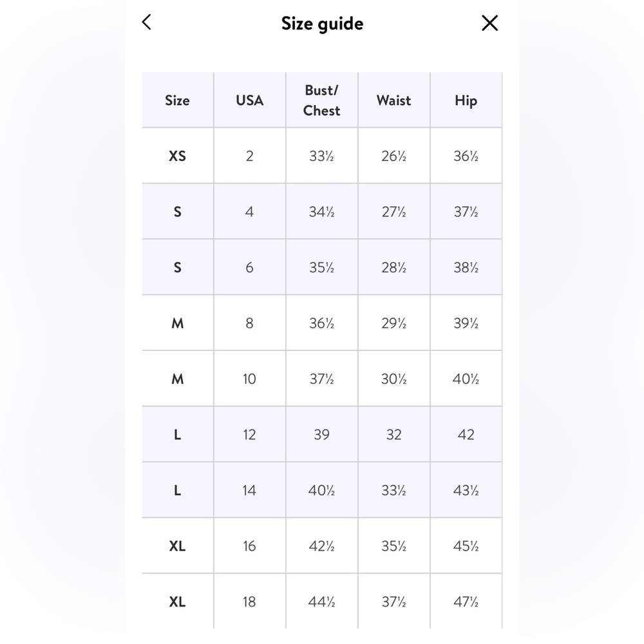The image size is (644, 644).
Task: Click the USA size 6 cell
Action: 250,267
